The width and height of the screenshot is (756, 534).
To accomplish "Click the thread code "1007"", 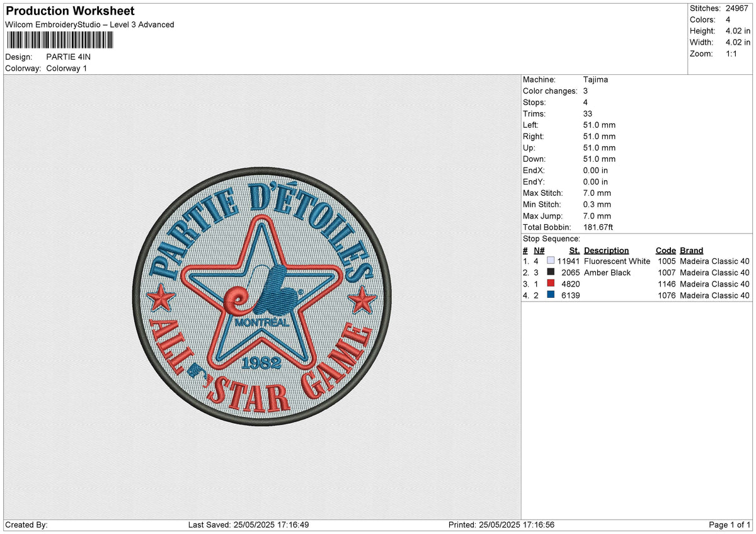I will pos(666,273).
